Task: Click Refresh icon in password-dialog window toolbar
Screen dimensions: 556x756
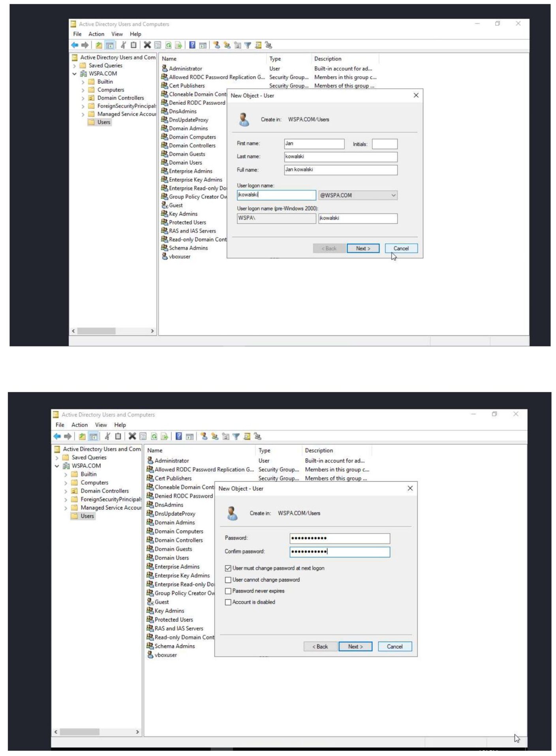Action: click(x=154, y=436)
